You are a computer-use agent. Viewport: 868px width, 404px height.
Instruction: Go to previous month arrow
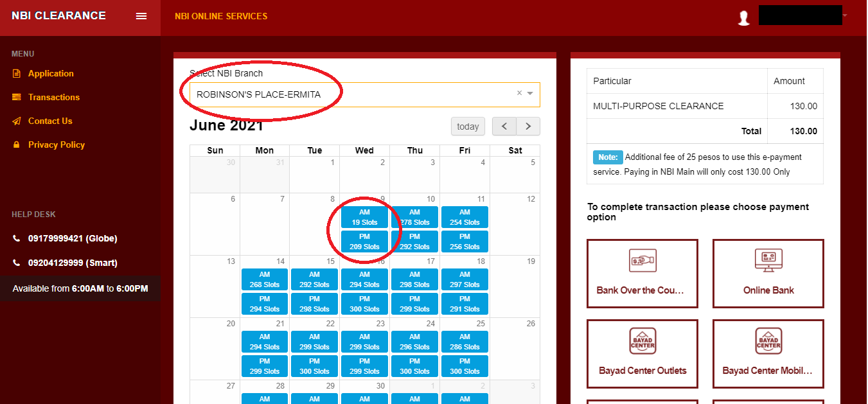(x=504, y=127)
